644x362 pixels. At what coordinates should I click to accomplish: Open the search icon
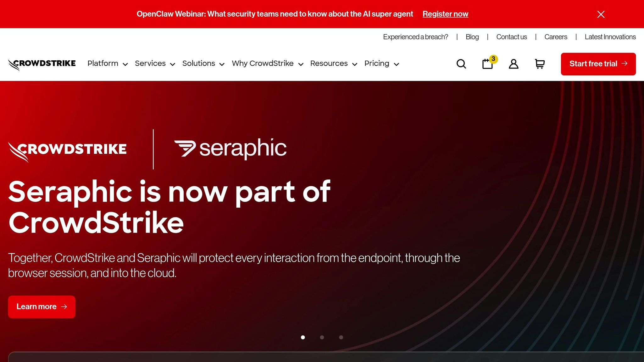click(461, 64)
